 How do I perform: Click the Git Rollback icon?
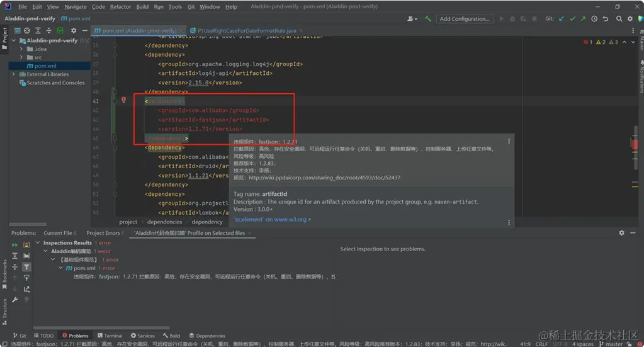(606, 19)
